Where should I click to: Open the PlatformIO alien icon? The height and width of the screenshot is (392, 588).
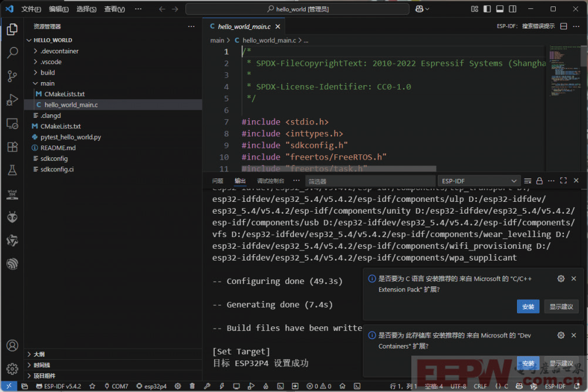12,217
